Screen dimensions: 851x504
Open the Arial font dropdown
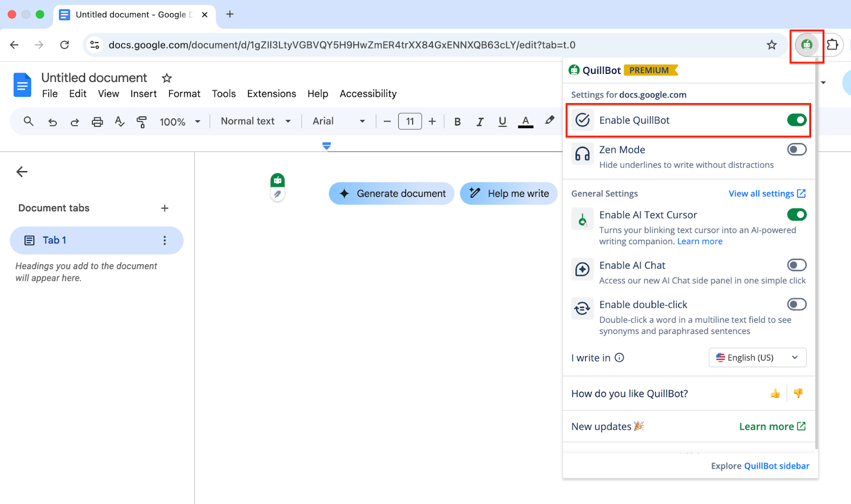pyautogui.click(x=339, y=121)
